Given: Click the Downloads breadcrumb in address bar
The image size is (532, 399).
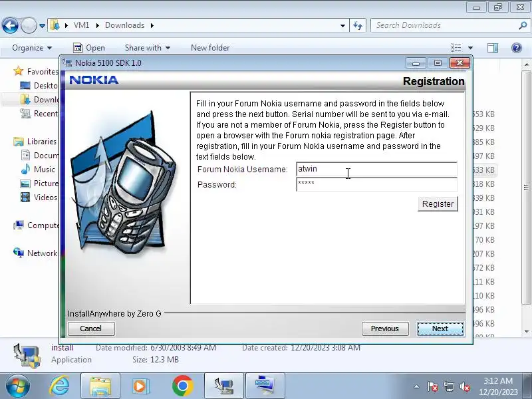Looking at the screenshot, I should pos(124,25).
